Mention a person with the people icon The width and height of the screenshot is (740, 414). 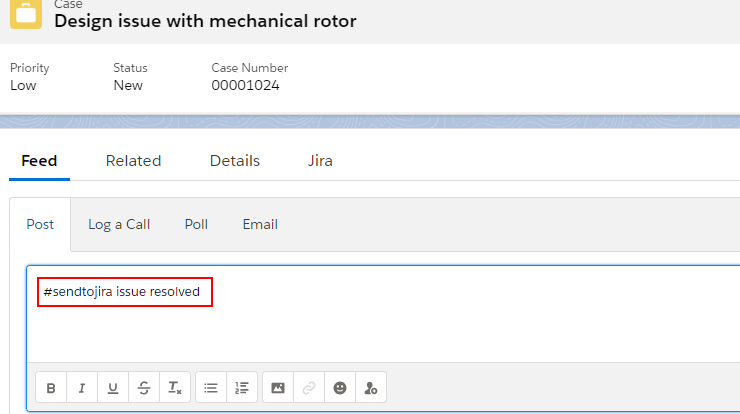pos(371,388)
